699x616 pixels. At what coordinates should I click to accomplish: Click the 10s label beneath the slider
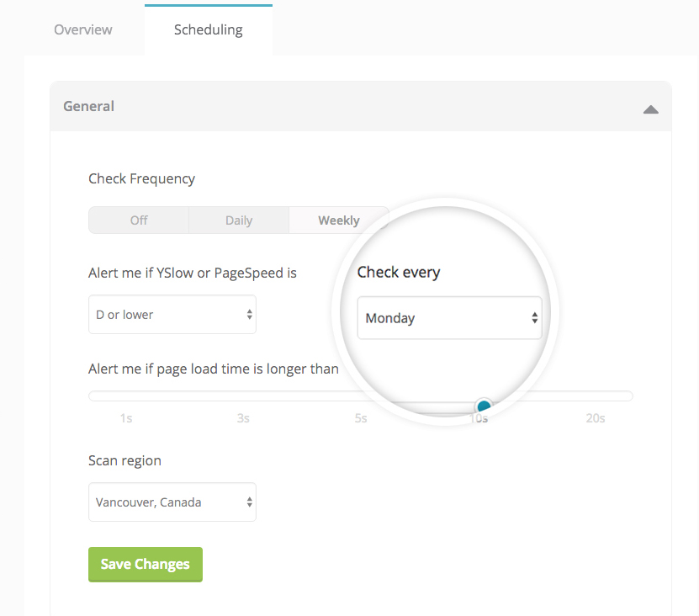479,418
